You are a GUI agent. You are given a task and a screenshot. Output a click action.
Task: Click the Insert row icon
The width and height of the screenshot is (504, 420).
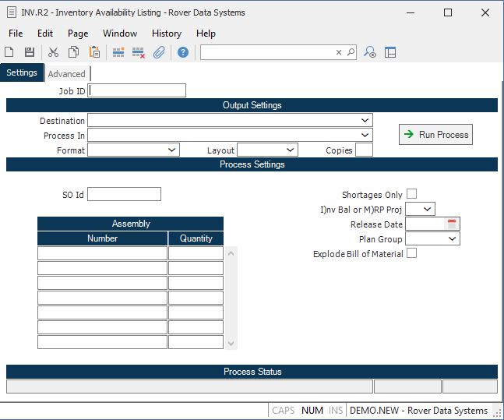click(x=118, y=52)
